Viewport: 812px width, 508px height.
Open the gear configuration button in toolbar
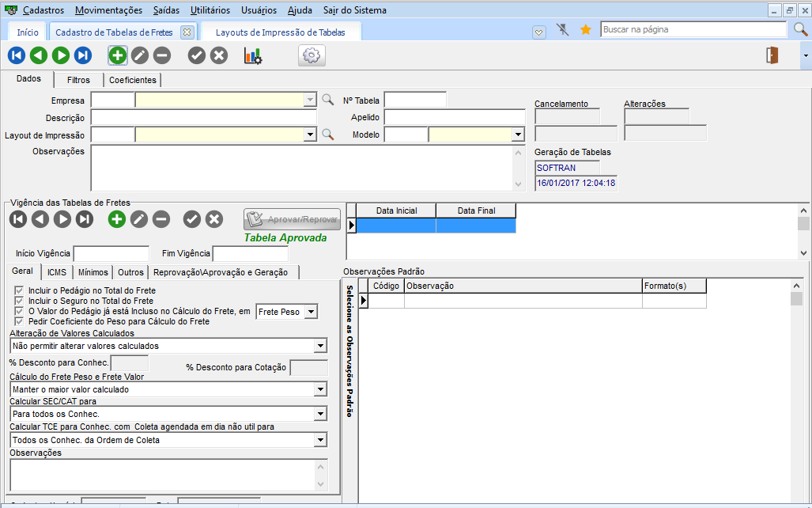pos(312,55)
